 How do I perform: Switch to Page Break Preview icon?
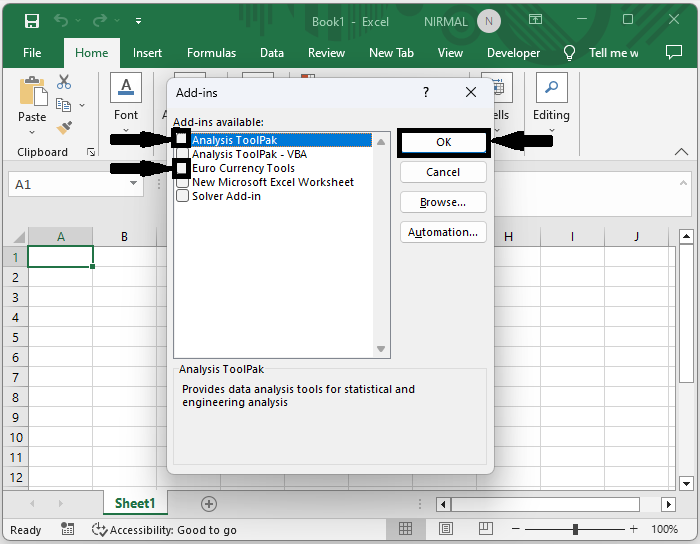click(485, 529)
